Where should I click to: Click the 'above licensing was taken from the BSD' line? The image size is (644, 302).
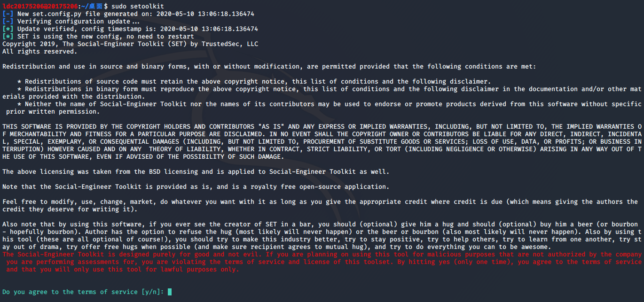pos(196,172)
